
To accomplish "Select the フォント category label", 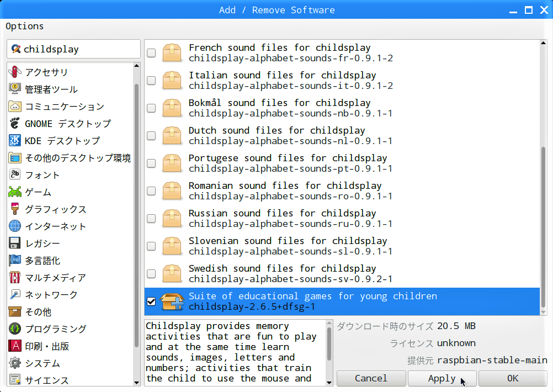I will click(x=42, y=175).
